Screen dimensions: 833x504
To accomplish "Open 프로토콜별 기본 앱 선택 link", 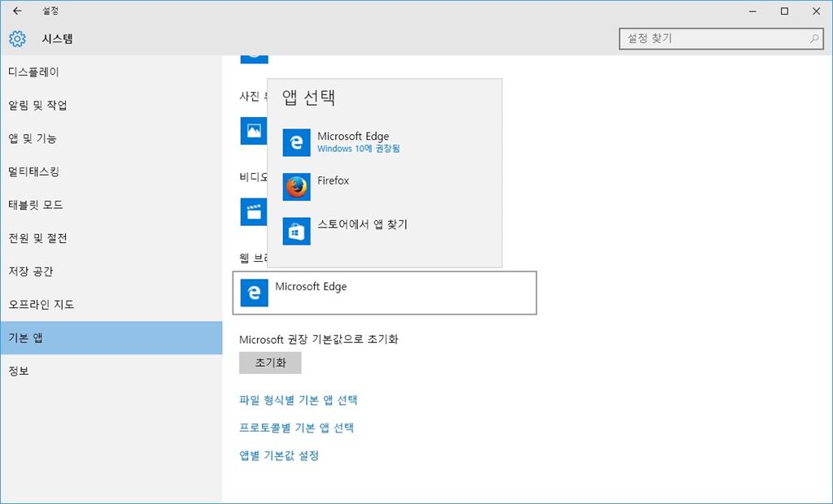I will (296, 428).
